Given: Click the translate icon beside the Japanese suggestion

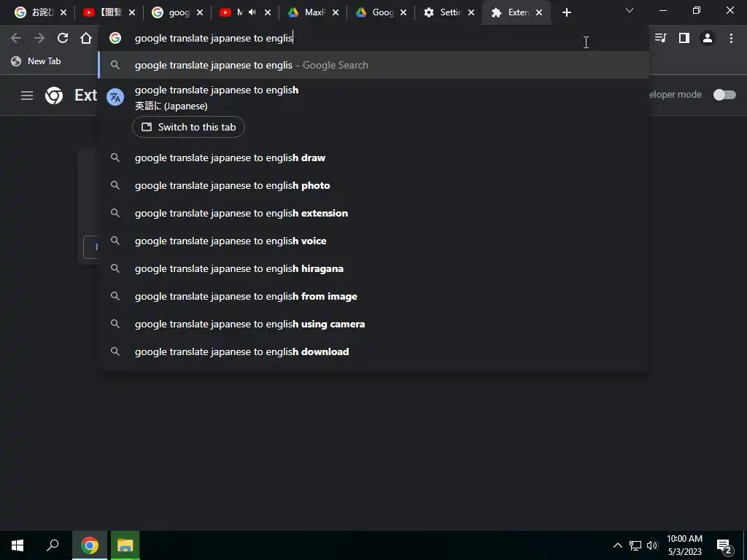Looking at the screenshot, I should point(115,97).
